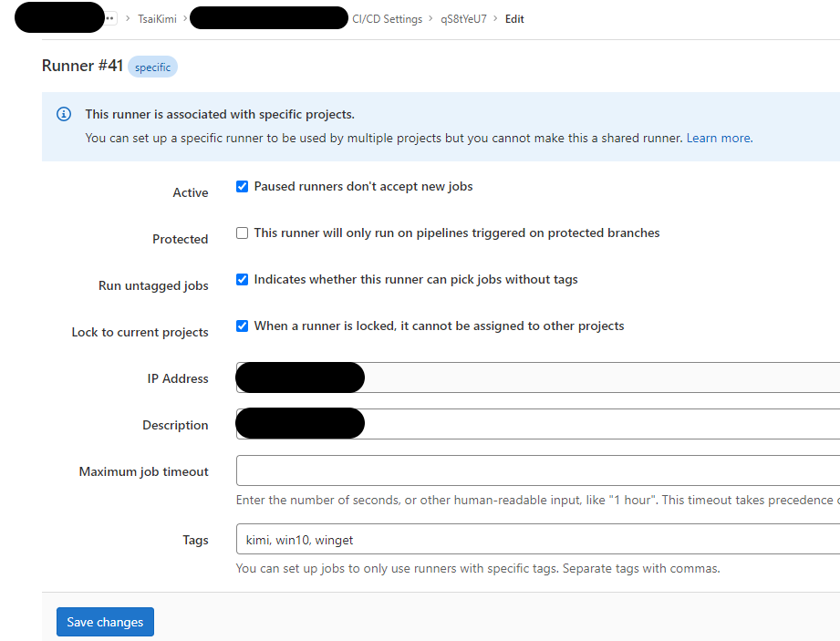The height and width of the screenshot is (641, 840).
Task: Disable the Run untagged jobs checkbox
Action: click(242, 279)
